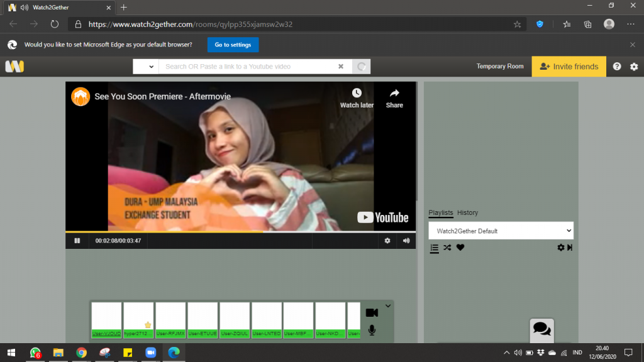Click YouTube Share icon on video
The height and width of the screenshot is (362, 644).
click(x=394, y=97)
